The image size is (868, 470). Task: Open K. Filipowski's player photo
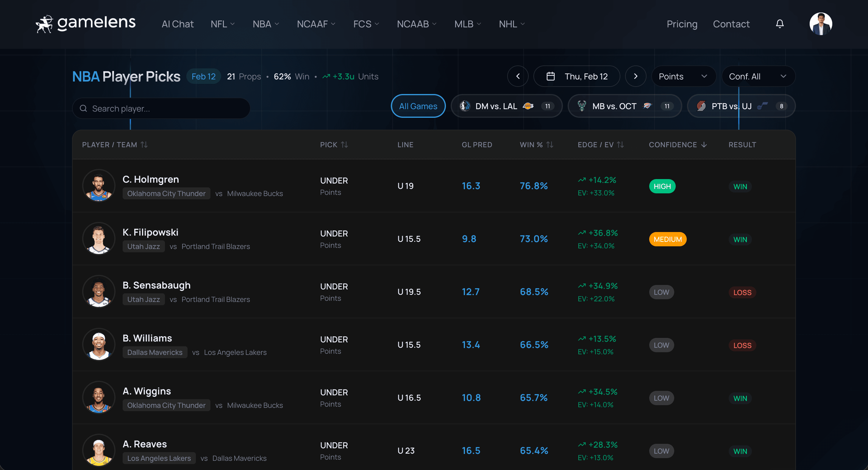point(99,238)
